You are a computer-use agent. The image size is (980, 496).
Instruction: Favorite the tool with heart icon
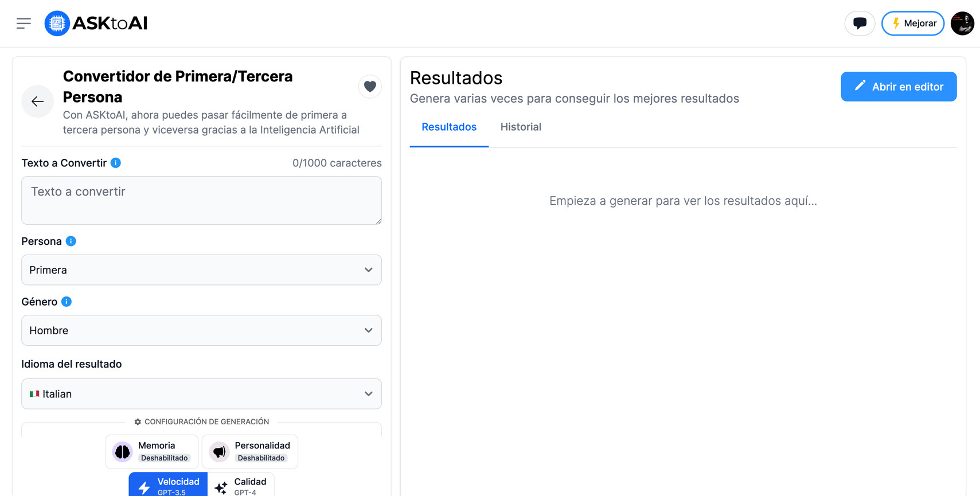pos(370,87)
